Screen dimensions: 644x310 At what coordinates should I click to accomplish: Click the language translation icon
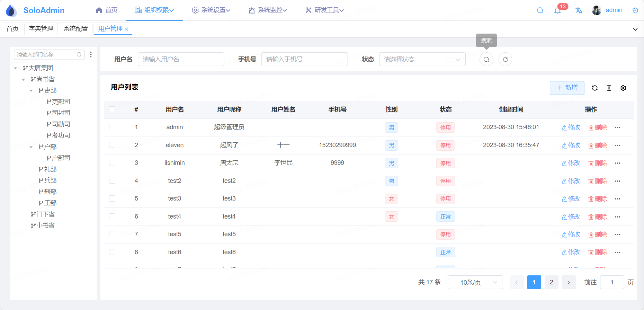coord(579,10)
